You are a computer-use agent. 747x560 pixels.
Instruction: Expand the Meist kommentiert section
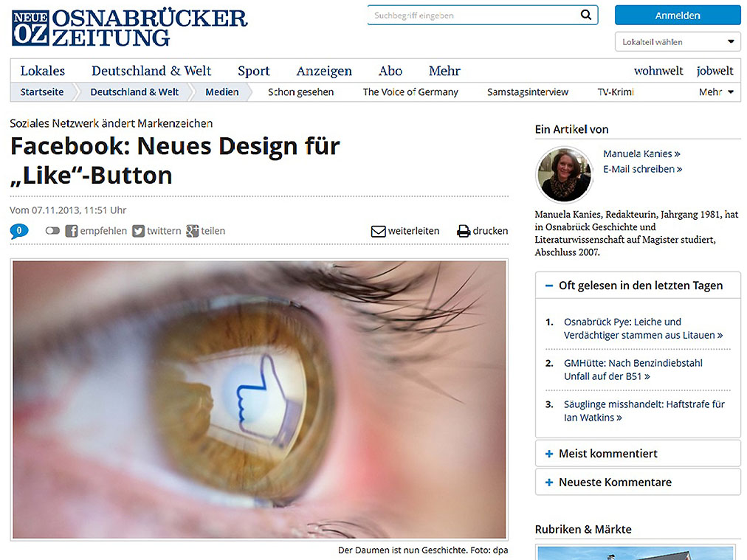click(x=638, y=453)
